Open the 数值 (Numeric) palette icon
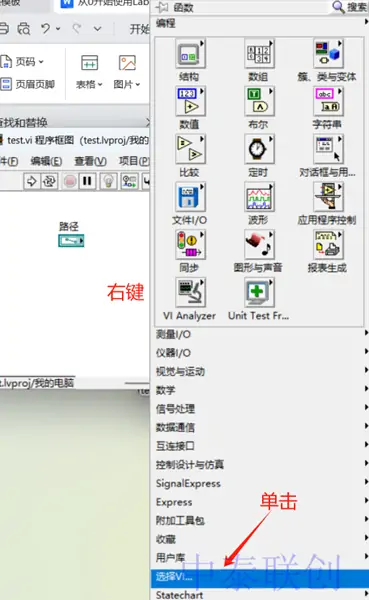This screenshot has height=600, width=369. click(x=190, y=101)
